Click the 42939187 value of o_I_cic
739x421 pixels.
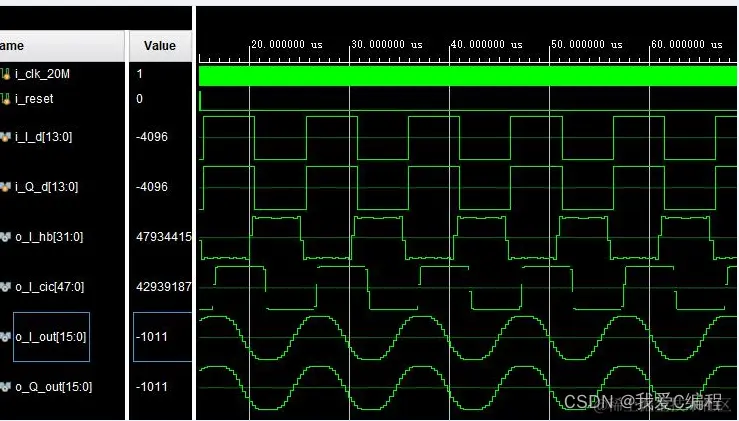pos(164,287)
